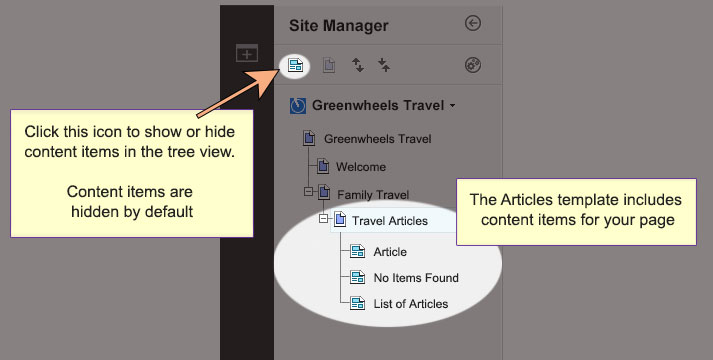Click the Welcome page icon
Image resolution: width=713 pixels, height=360 pixels.
pos(323,166)
